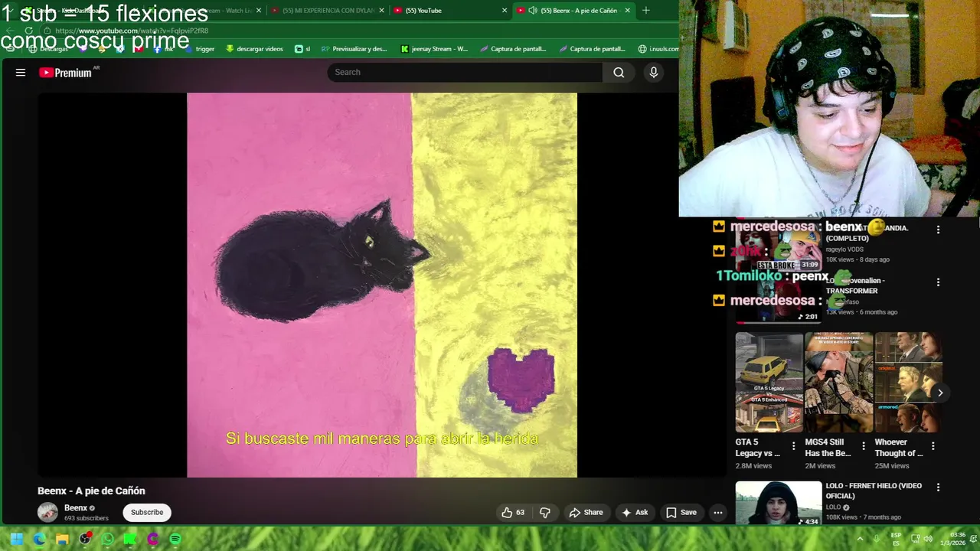Open options for 'Whoever Thought of' short

click(933, 446)
